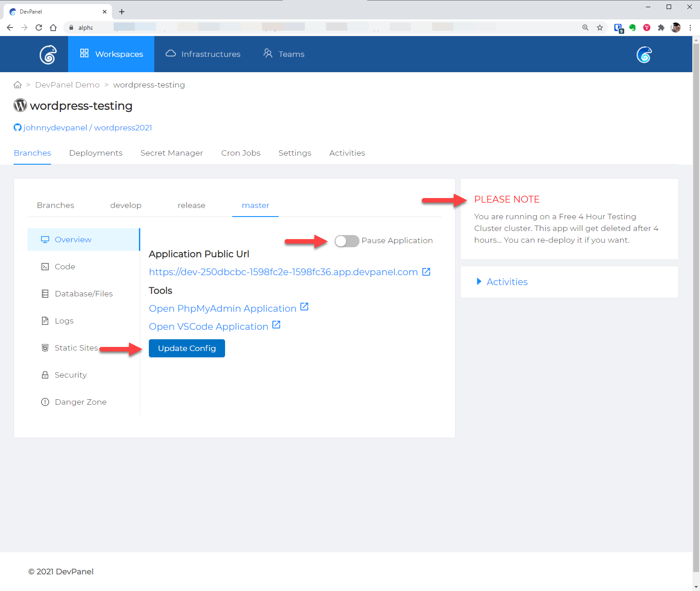Click the home icon in the breadcrumb

point(18,85)
